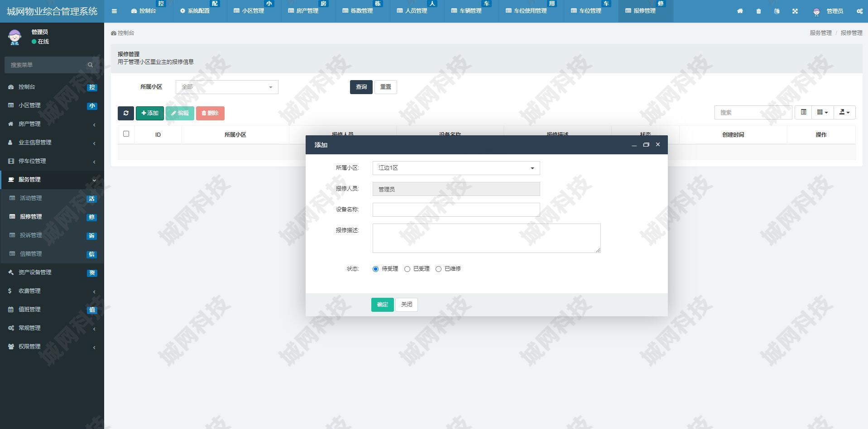Check the select-all table checkbox

pyautogui.click(x=126, y=134)
